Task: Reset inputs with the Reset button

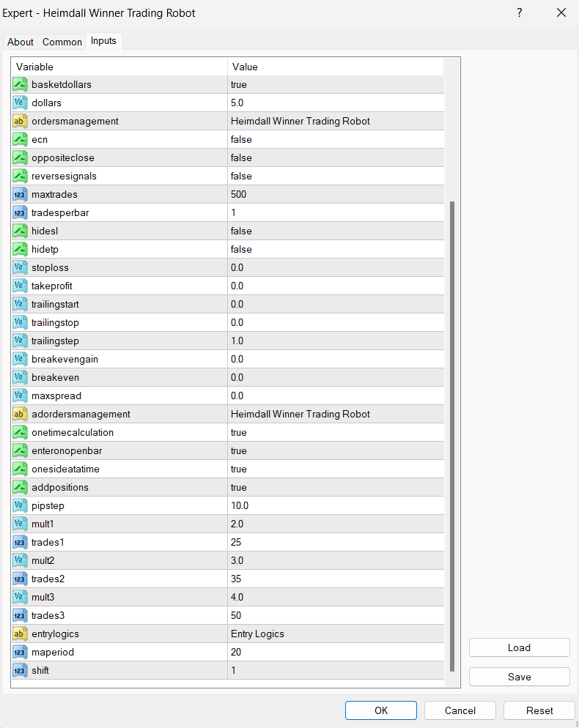Action: (539, 710)
